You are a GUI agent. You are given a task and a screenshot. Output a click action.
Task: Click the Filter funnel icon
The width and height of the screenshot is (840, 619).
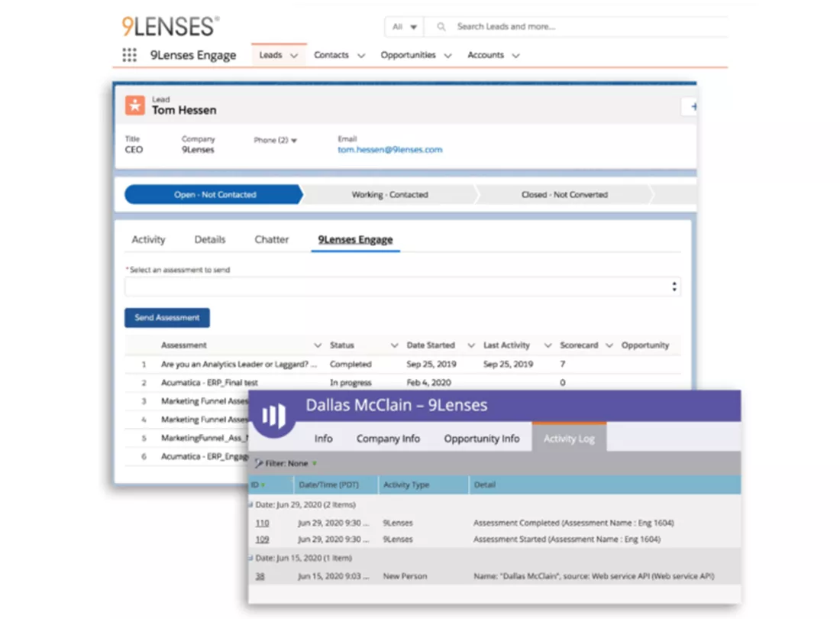coord(259,463)
